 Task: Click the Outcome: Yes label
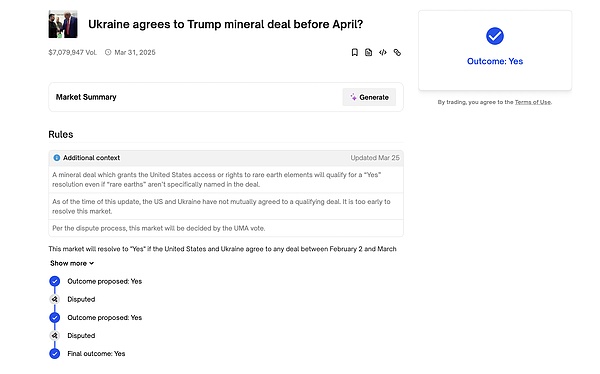(x=495, y=61)
